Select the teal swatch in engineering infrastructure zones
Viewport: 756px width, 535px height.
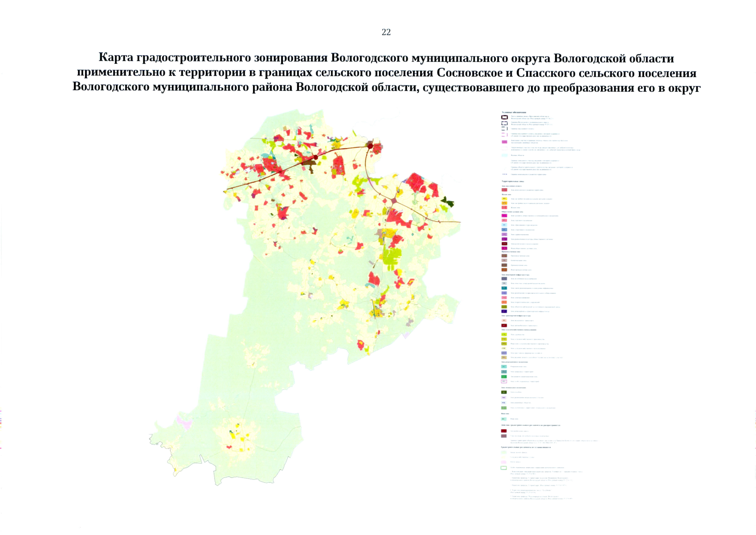pos(504,288)
